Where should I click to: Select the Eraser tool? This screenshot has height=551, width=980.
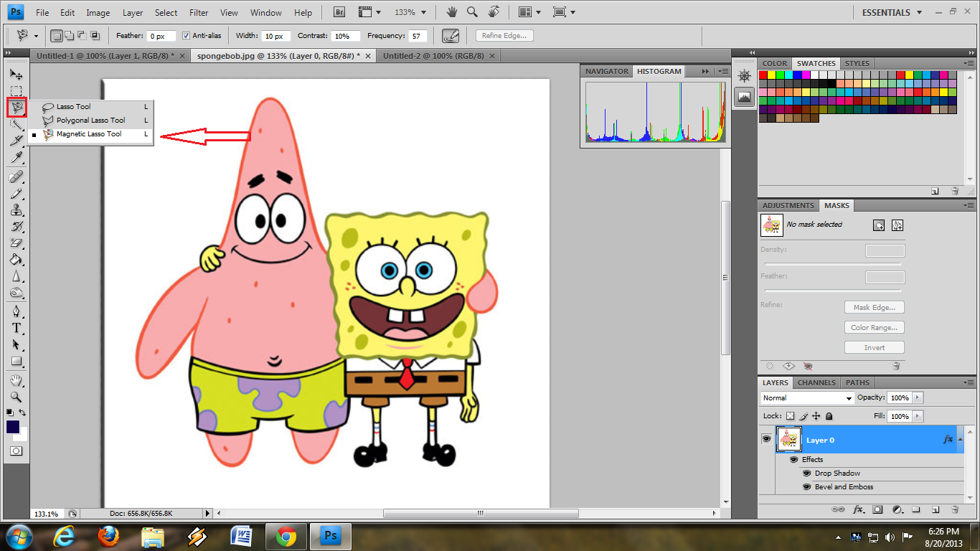[16, 243]
